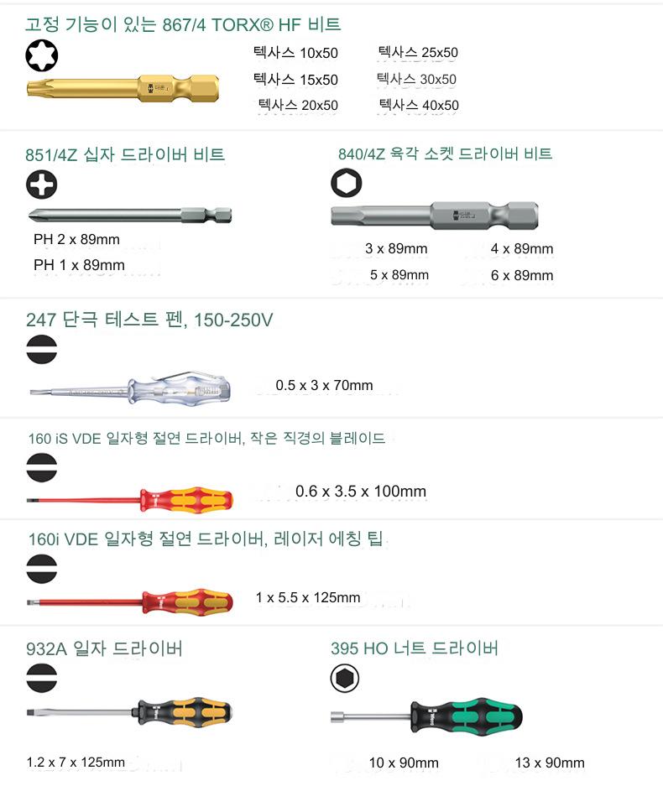Open the 867/4 TORX® HF 비트 heading
The image size is (663, 812).
[x=183, y=24]
